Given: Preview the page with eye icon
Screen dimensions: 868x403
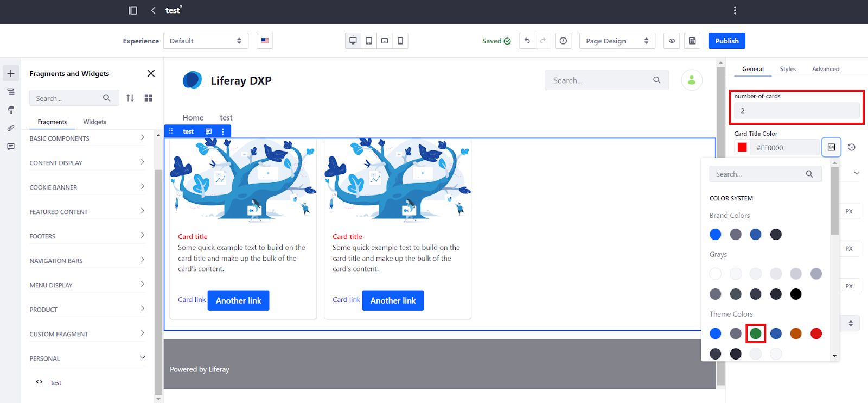Looking at the screenshot, I should click(x=672, y=41).
